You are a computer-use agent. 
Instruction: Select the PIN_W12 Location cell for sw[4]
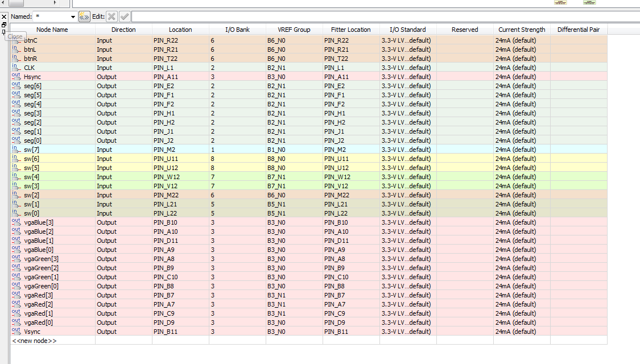180,177
